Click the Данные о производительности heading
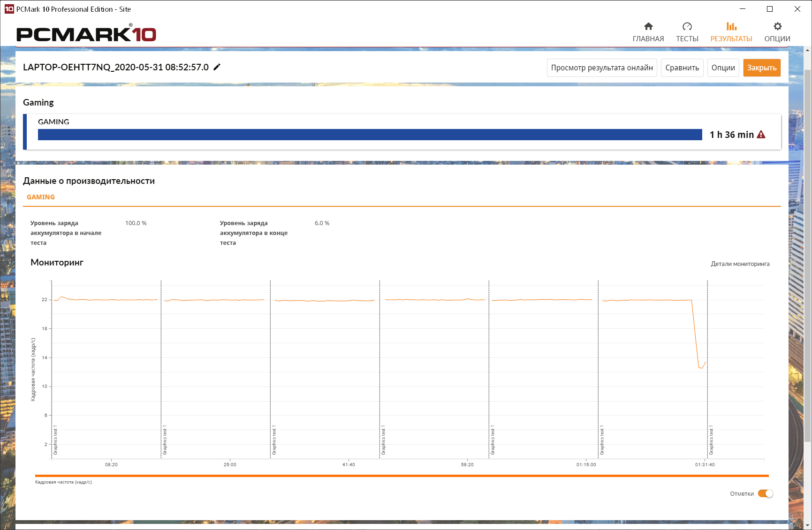 tap(89, 181)
